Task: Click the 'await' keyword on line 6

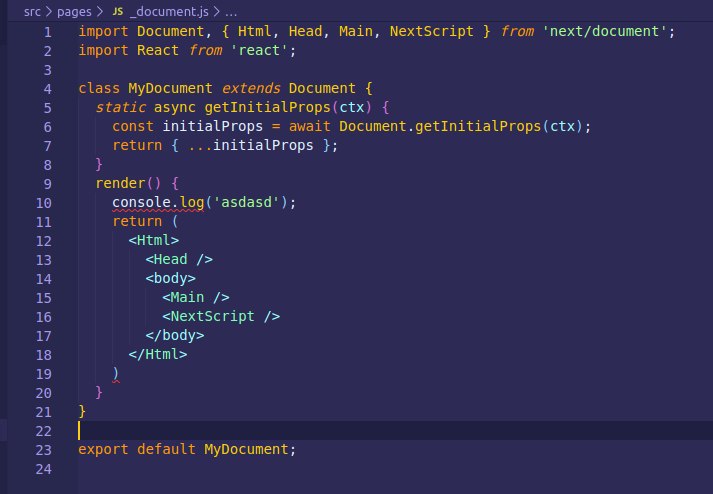Action: point(309,126)
